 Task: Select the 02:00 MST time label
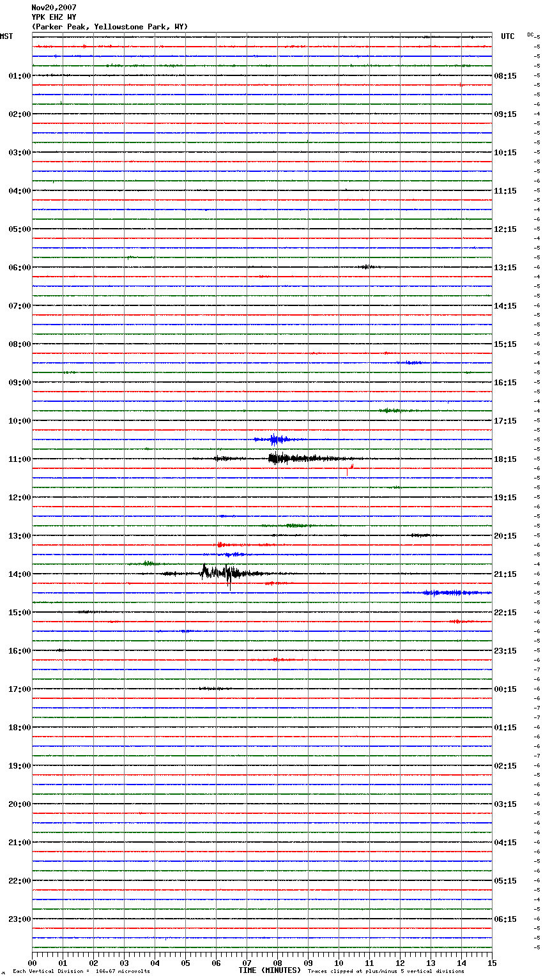tap(19, 114)
